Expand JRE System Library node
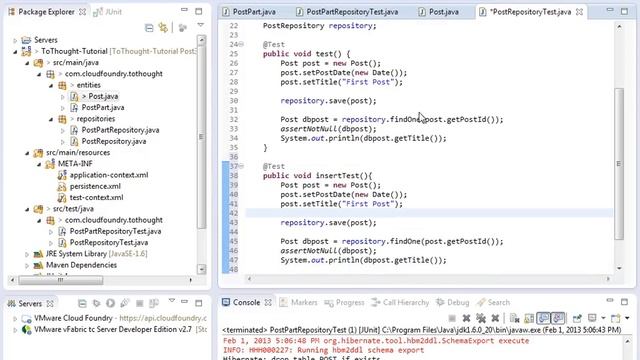The width and height of the screenshot is (640, 360). click(x=27, y=254)
